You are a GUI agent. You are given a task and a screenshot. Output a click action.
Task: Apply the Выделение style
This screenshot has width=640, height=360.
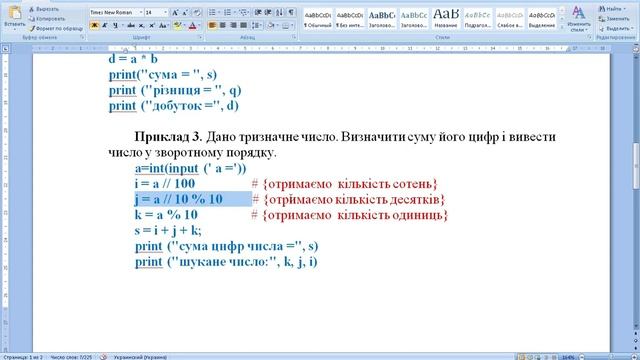[x=542, y=19]
